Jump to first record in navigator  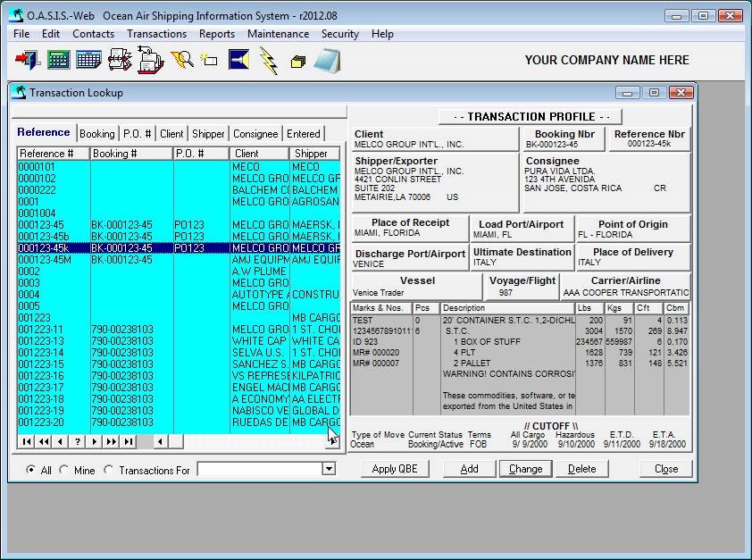pyautogui.click(x=26, y=441)
